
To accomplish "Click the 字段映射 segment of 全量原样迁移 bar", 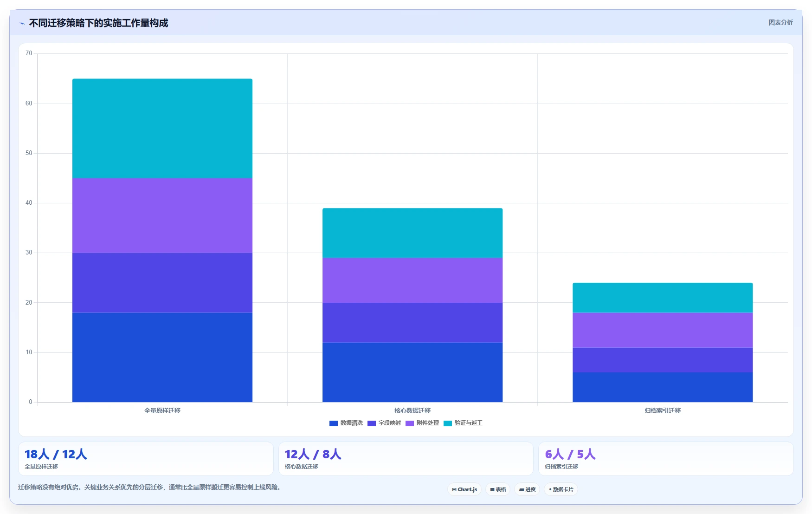I will 162,283.
